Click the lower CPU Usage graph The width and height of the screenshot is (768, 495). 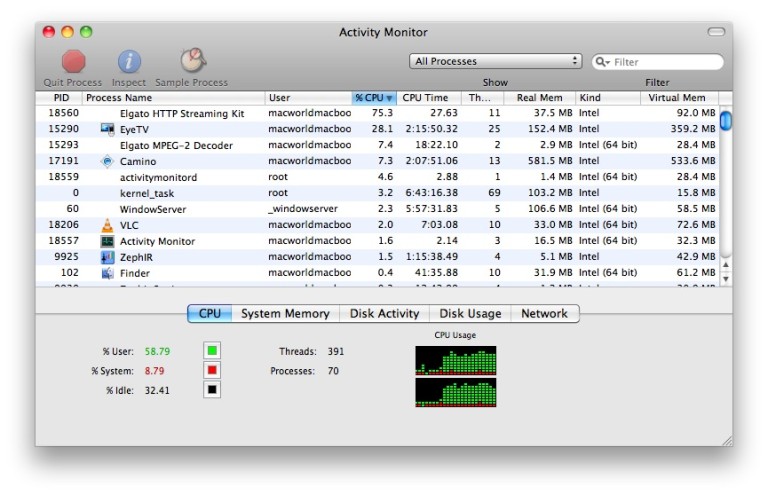coord(456,392)
